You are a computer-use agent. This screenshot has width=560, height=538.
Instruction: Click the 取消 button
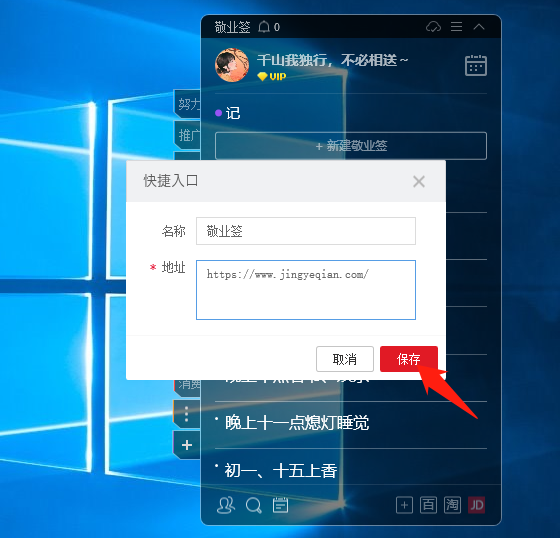click(x=345, y=359)
